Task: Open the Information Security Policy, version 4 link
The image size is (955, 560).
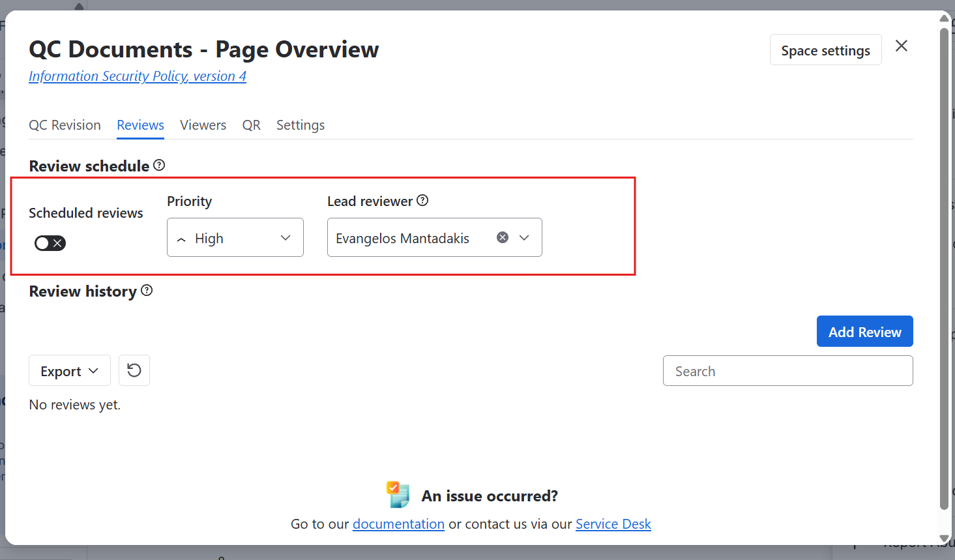Action: (x=138, y=76)
